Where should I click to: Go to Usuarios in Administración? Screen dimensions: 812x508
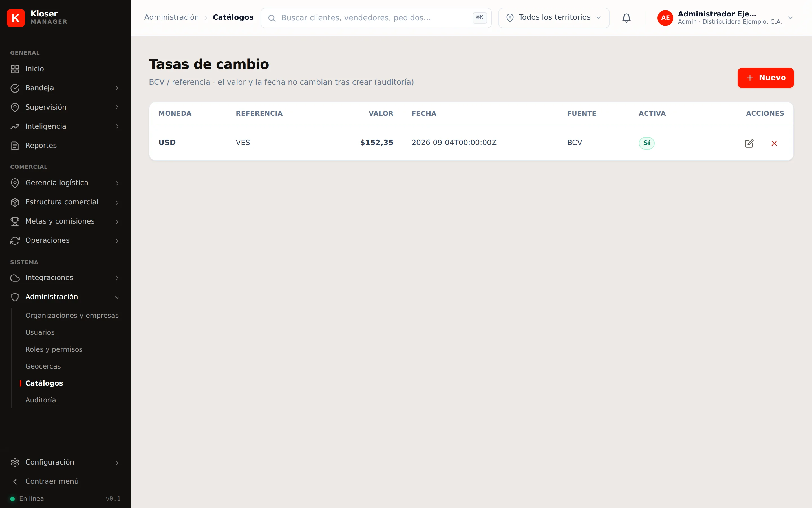click(39, 332)
